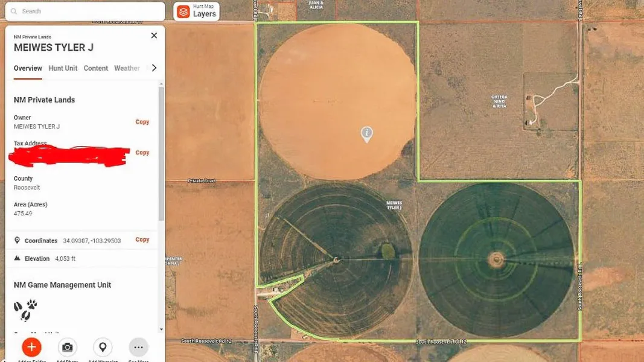644x362 pixels.
Task: Click the info marker on the map
Action: (366, 133)
